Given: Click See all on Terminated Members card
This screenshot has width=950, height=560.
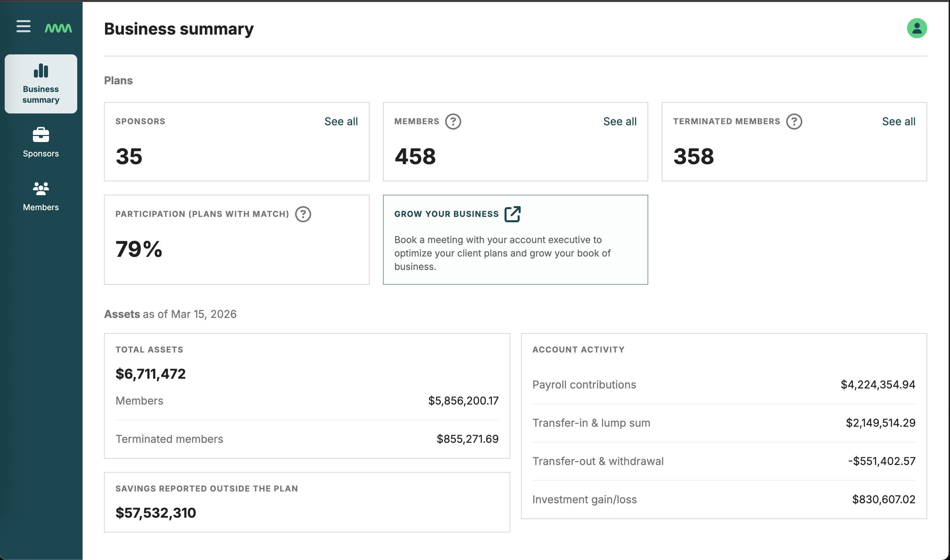Looking at the screenshot, I should pos(899,122).
